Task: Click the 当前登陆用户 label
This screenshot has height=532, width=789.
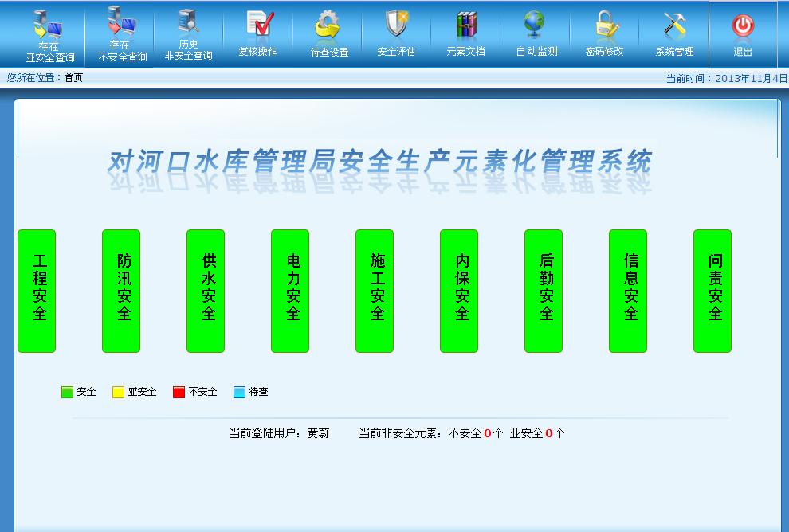Action: pos(265,433)
